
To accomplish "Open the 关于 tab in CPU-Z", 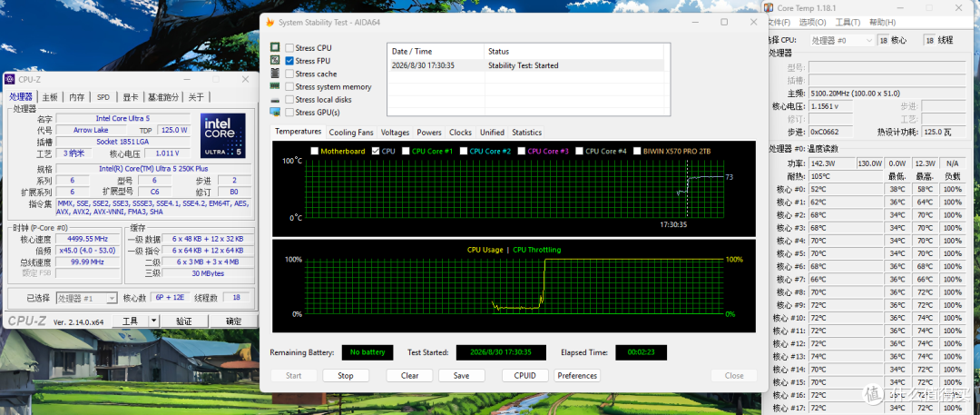I will point(196,97).
